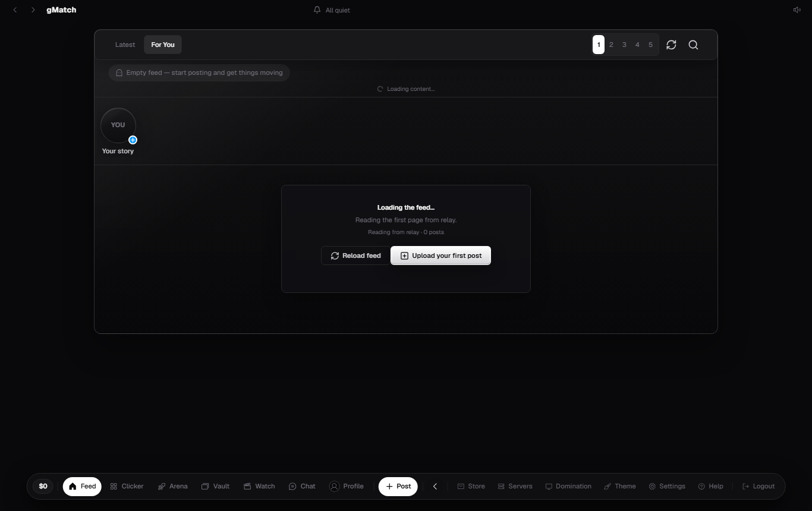812x511 pixels.
Task: Go forward with the right arrow
Action: click(33, 10)
